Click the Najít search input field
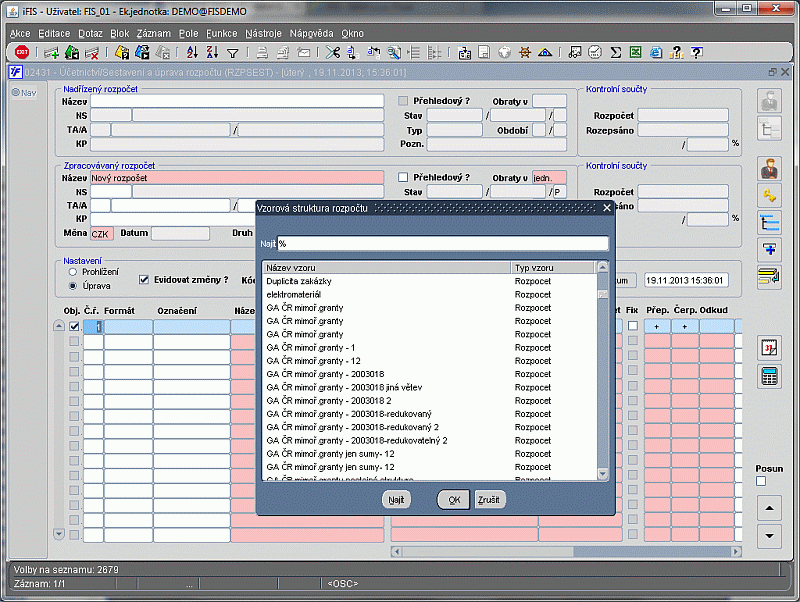Viewport: 800px width, 602px height. [442, 243]
